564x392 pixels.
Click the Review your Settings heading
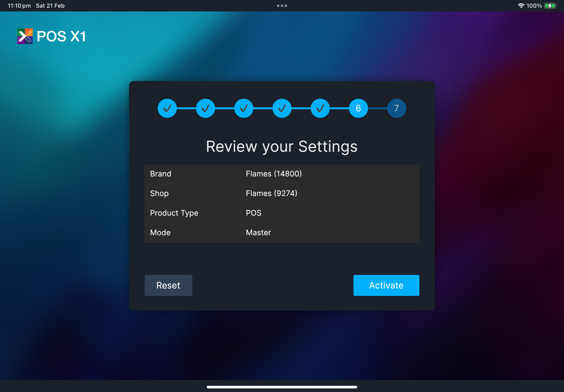click(282, 147)
